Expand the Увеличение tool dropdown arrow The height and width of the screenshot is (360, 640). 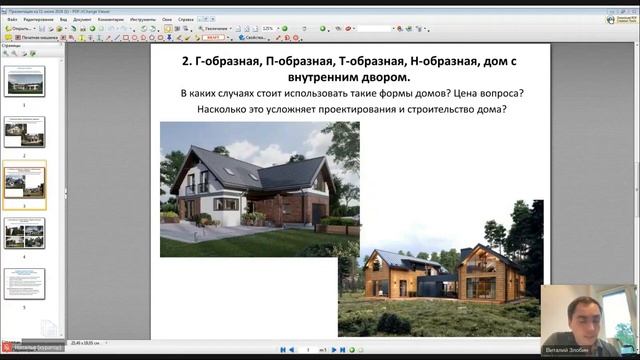tap(231, 29)
